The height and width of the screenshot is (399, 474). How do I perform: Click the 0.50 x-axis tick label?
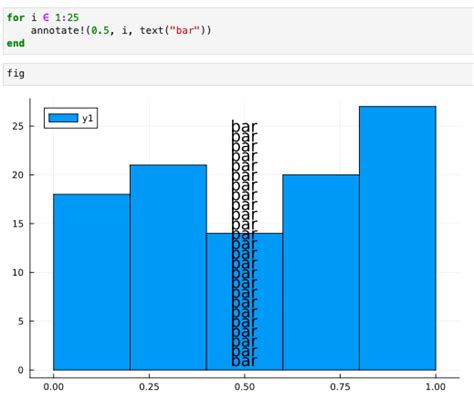[x=245, y=387]
